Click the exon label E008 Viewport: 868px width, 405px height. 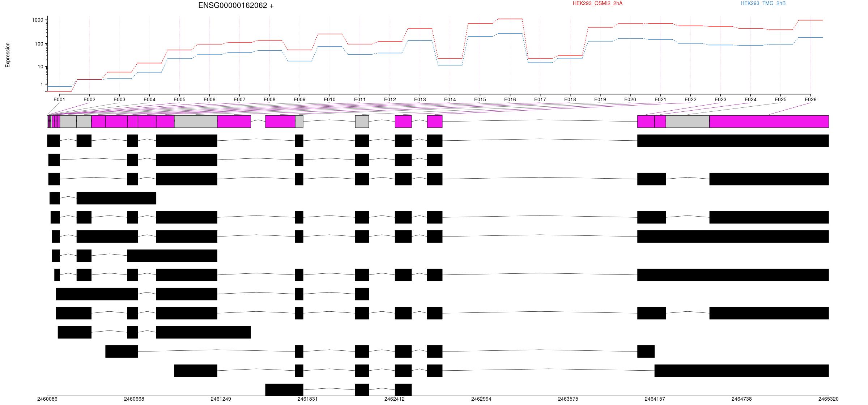point(269,99)
